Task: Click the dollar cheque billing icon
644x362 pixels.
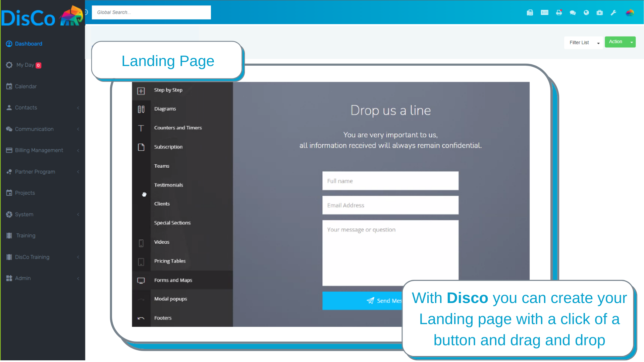Action: (x=544, y=13)
